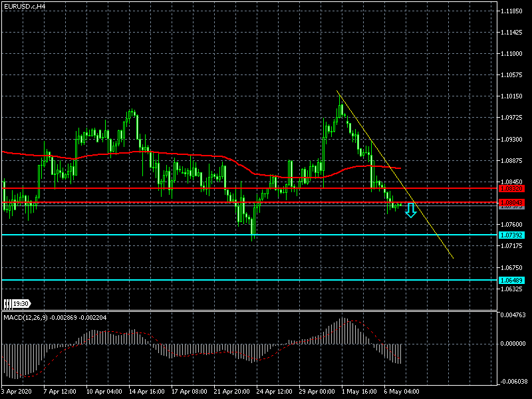This screenshot has height=399, width=532.
Task: Click the EURUSD.c,H4 chart title
Action: [24, 6]
